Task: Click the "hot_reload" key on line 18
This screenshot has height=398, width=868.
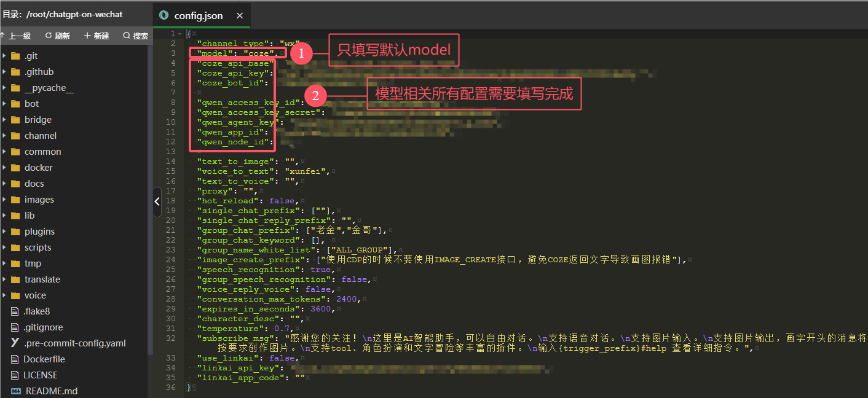Action: (x=228, y=201)
